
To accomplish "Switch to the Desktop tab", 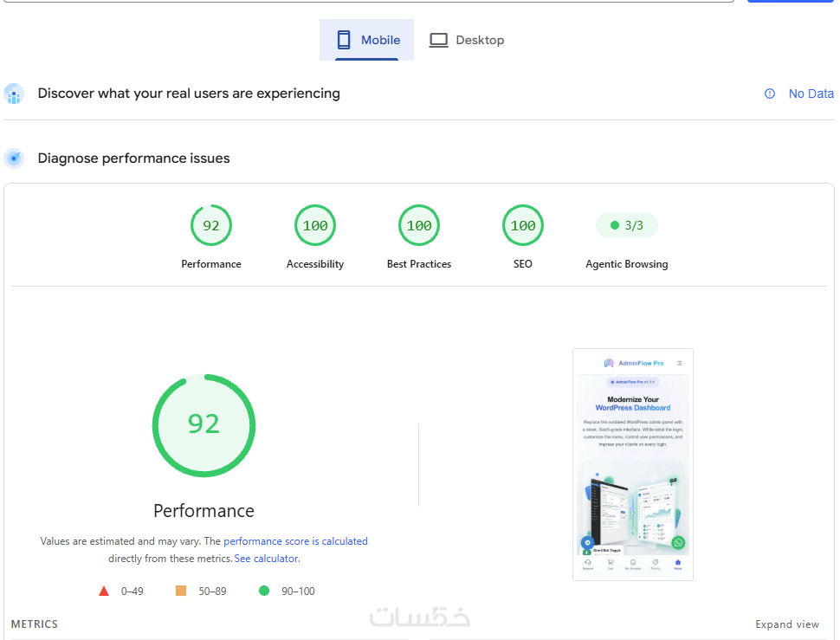I will click(x=467, y=40).
